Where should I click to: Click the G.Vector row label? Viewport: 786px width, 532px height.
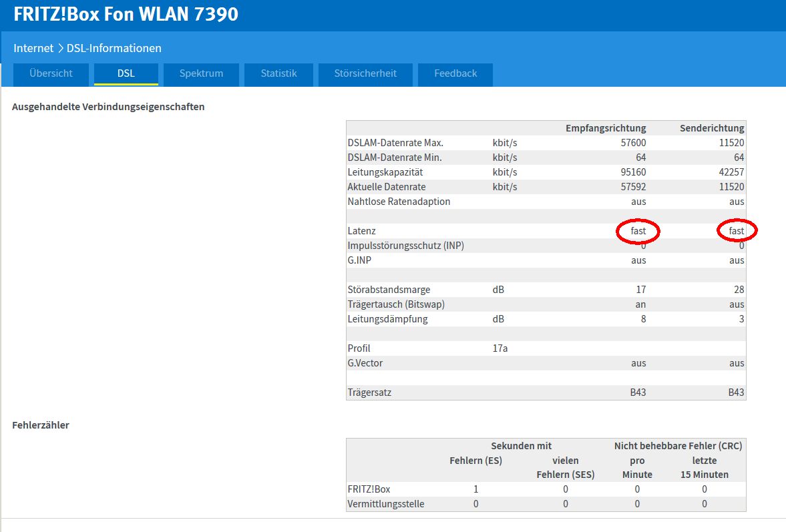pos(365,363)
